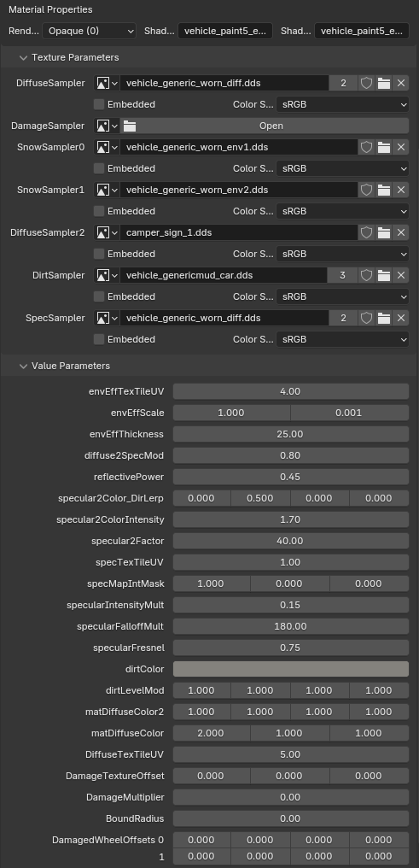This screenshot has width=419, height=868.
Task: Unlink camper_sign_1.dds with its X icon
Action: (401, 232)
